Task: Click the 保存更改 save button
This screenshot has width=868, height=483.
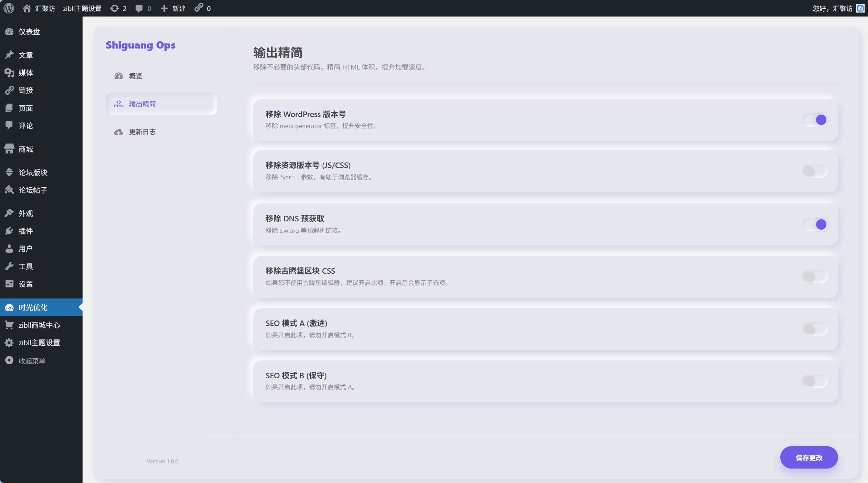Action: (x=809, y=458)
